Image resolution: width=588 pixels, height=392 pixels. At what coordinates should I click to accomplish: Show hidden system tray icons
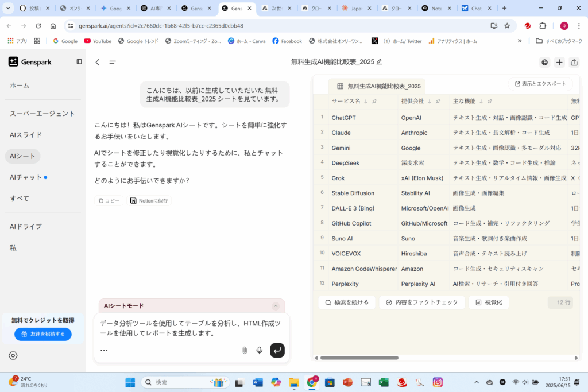coord(476,382)
